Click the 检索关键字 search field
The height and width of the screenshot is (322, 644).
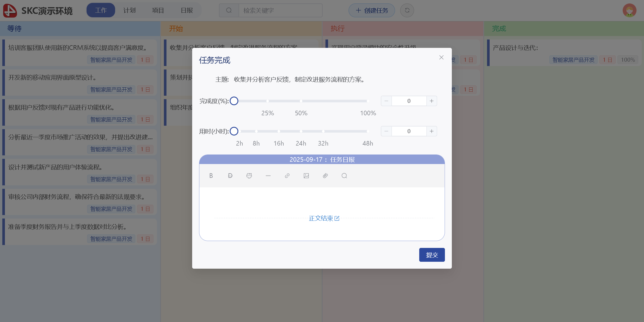[x=280, y=10]
